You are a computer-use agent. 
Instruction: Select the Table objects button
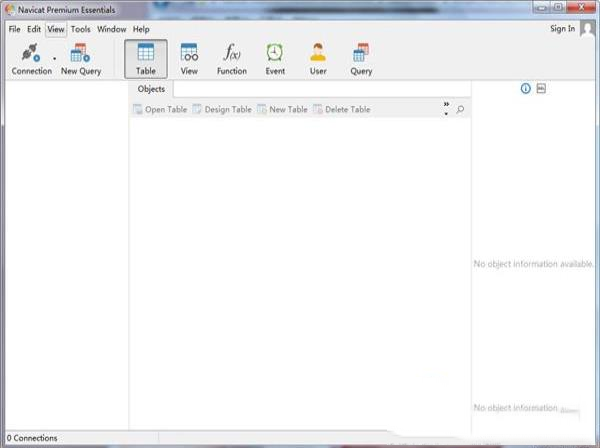click(x=146, y=59)
